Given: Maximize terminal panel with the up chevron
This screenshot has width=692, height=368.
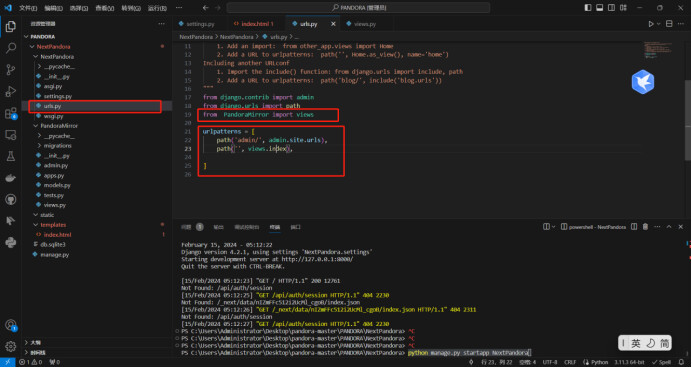Looking at the screenshot, I should (x=669, y=227).
